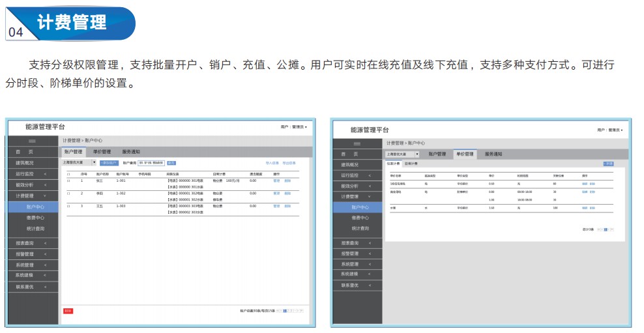Screen dimensions: 644x333
Task: Open the building dropdown in left screenshot
Action: click(x=93, y=163)
